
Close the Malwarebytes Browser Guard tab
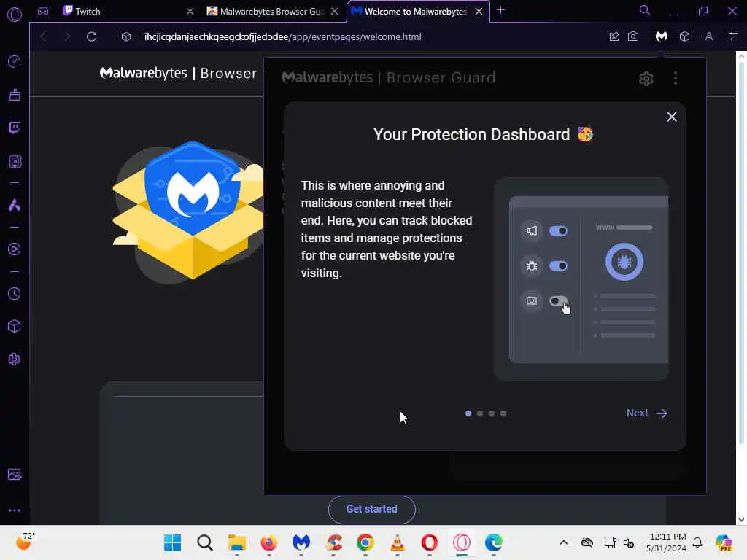[x=335, y=11]
